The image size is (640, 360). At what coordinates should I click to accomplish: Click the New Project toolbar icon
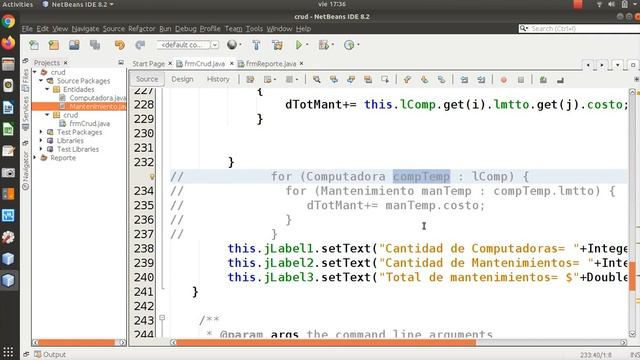click(x=54, y=45)
